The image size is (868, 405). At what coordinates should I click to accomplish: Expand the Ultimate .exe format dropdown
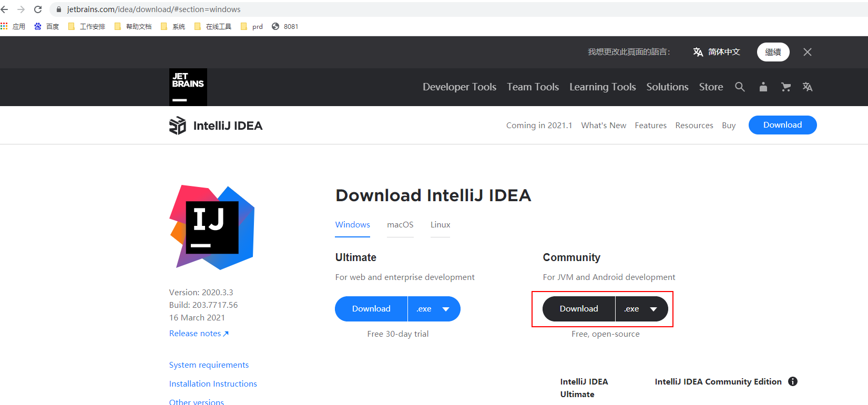point(434,309)
